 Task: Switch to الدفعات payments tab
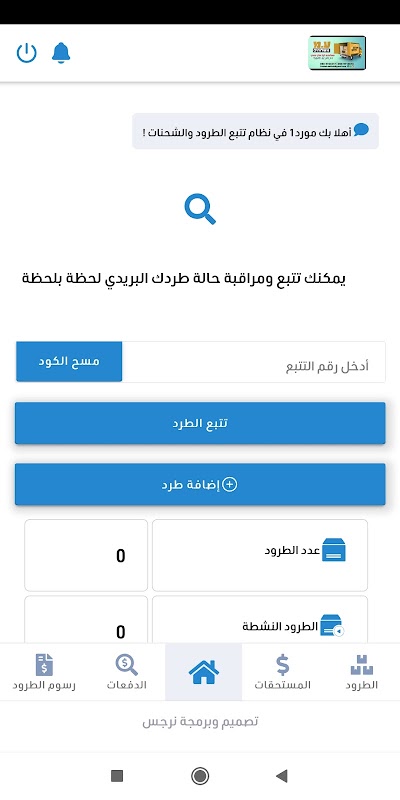(127, 672)
